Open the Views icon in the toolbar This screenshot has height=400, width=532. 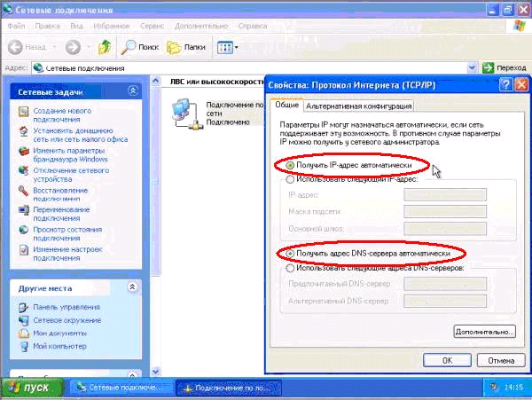coord(224,48)
